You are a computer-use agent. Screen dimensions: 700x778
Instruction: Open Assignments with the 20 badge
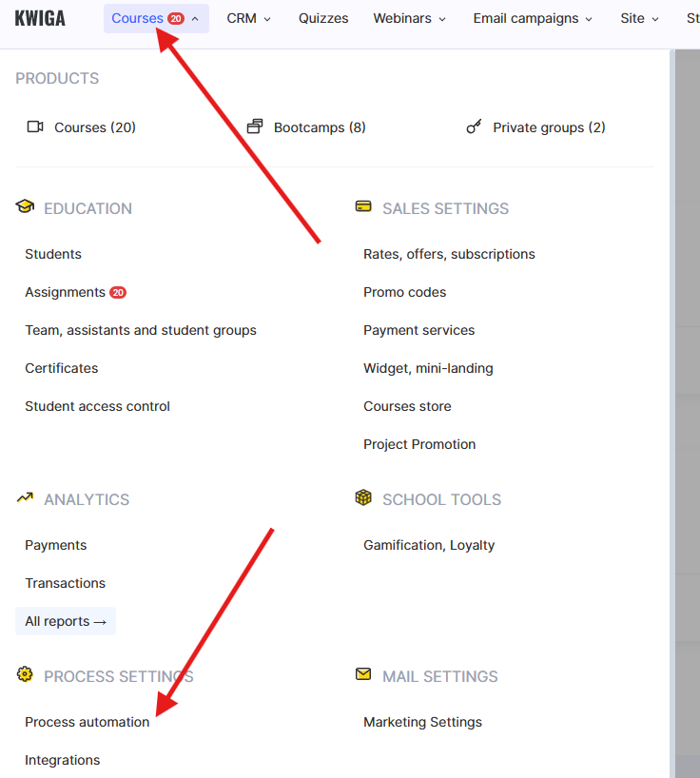[66, 292]
